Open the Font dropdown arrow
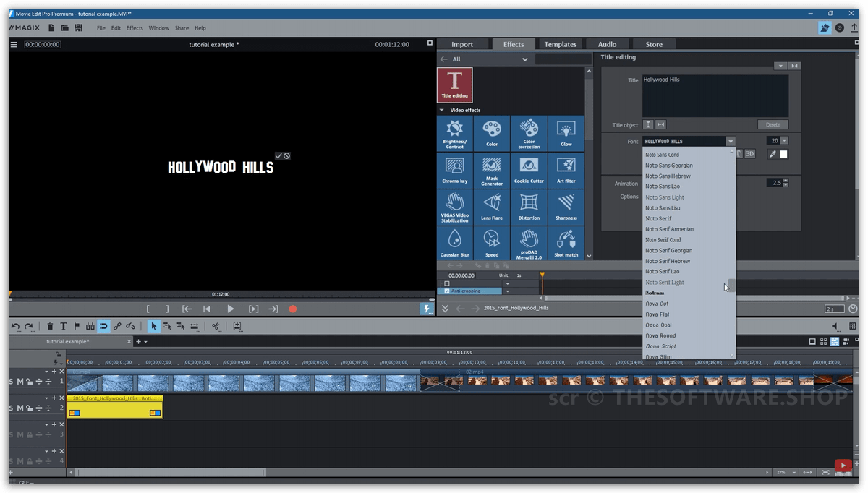The height and width of the screenshot is (493, 868). pyautogui.click(x=731, y=141)
